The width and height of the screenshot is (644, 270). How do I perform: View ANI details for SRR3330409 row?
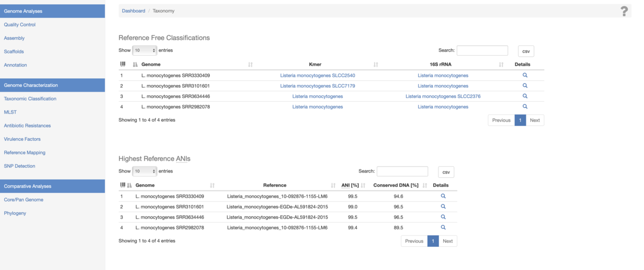pos(443,196)
